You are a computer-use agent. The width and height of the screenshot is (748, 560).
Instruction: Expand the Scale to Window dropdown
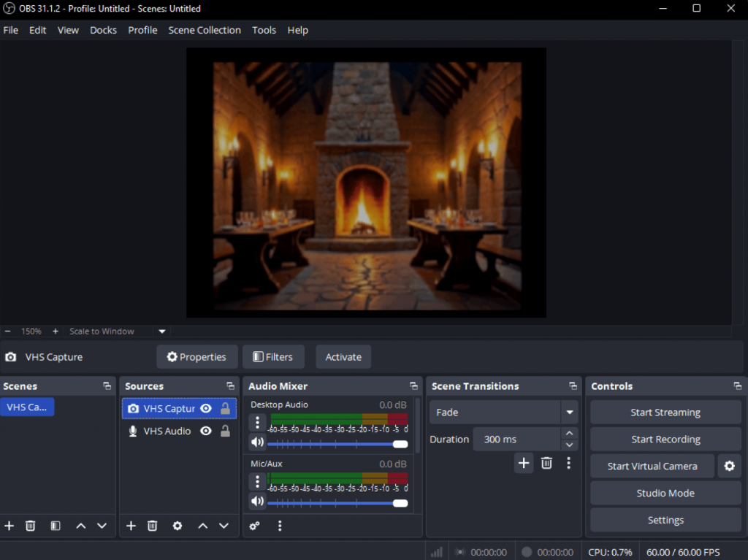(162, 331)
